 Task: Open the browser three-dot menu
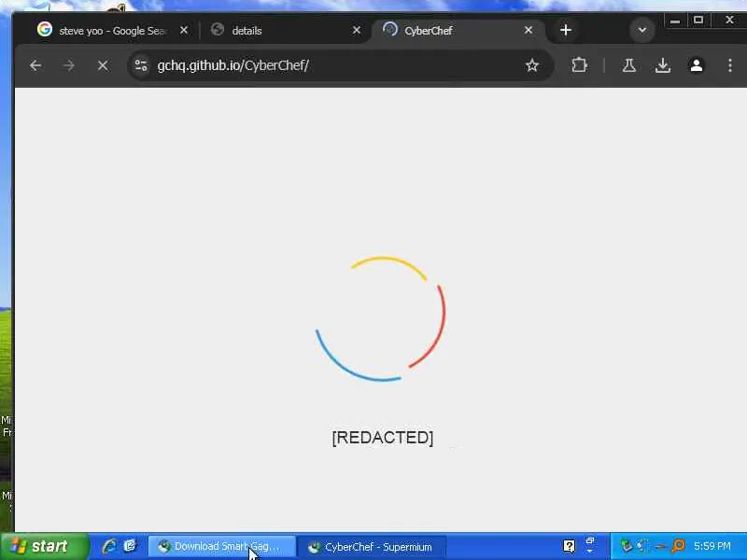click(x=730, y=65)
